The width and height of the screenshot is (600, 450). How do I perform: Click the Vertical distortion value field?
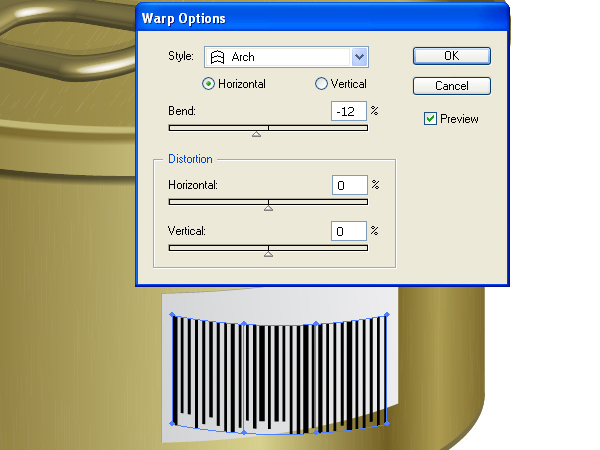pyautogui.click(x=349, y=231)
